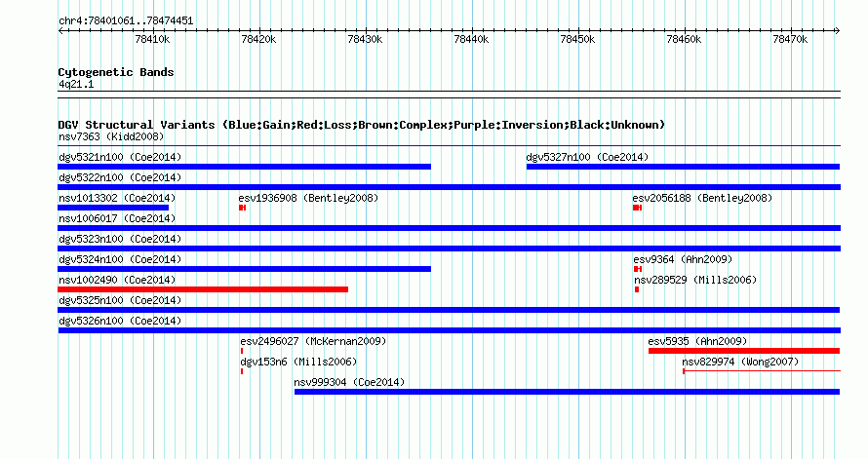This screenshot has height=459, width=868.
Task: Select the dgv5321n100 (Coe2014) label
Action: [120, 157]
